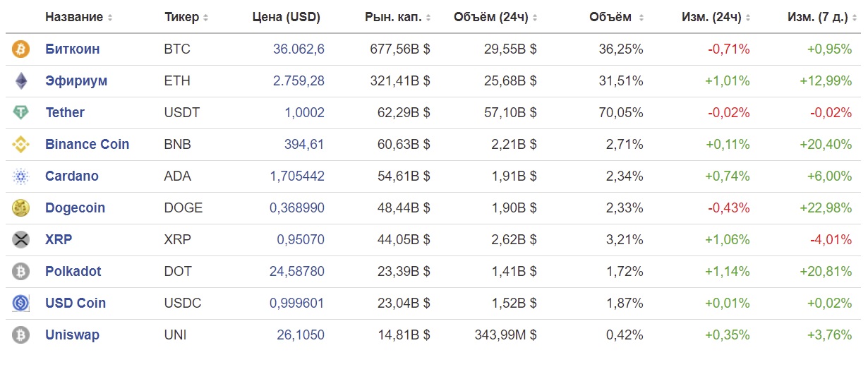Image resolution: width=868 pixels, height=367 pixels.
Task: Click the Binance Coin yellow icon
Action: pos(21,145)
